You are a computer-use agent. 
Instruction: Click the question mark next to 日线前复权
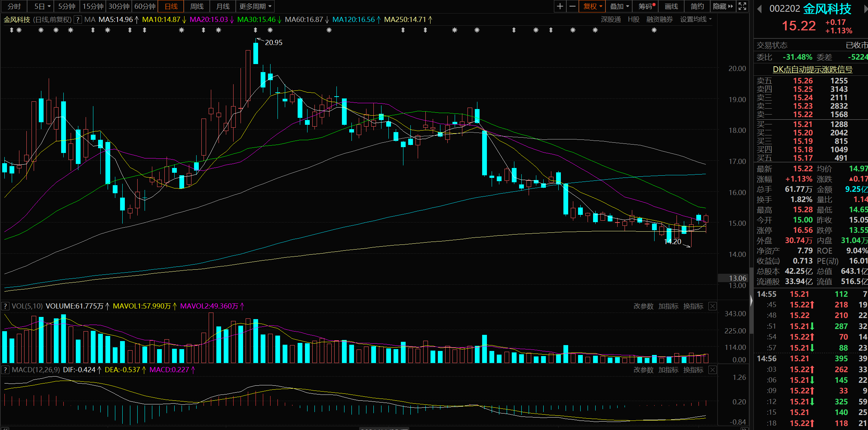(77, 20)
